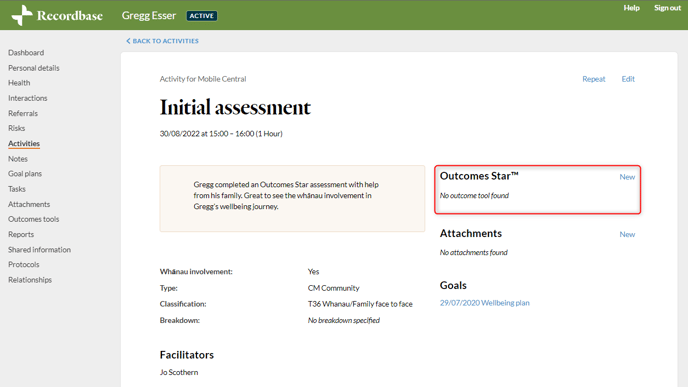This screenshot has width=688, height=387.
Task: Sign out of Recordbase
Action: point(667,8)
